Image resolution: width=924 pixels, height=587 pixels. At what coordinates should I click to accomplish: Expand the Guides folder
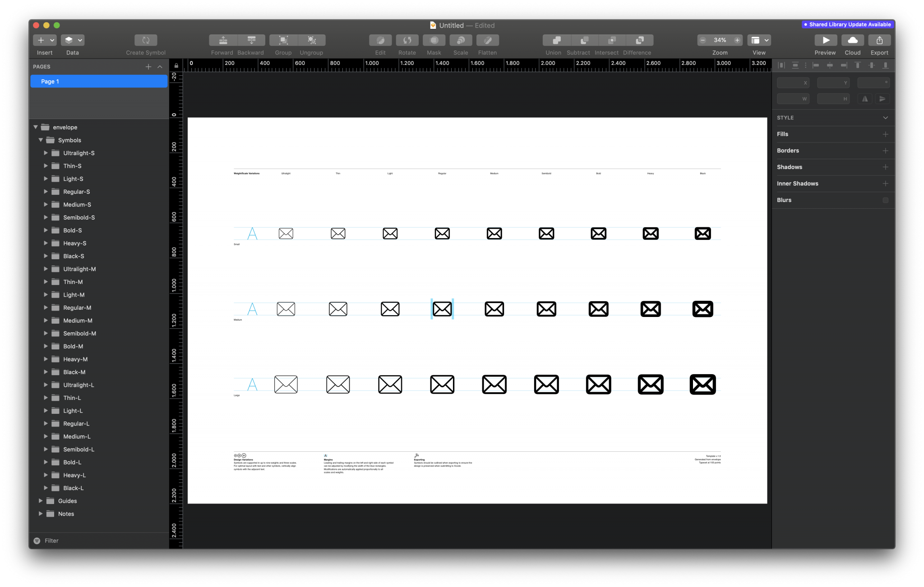click(41, 501)
